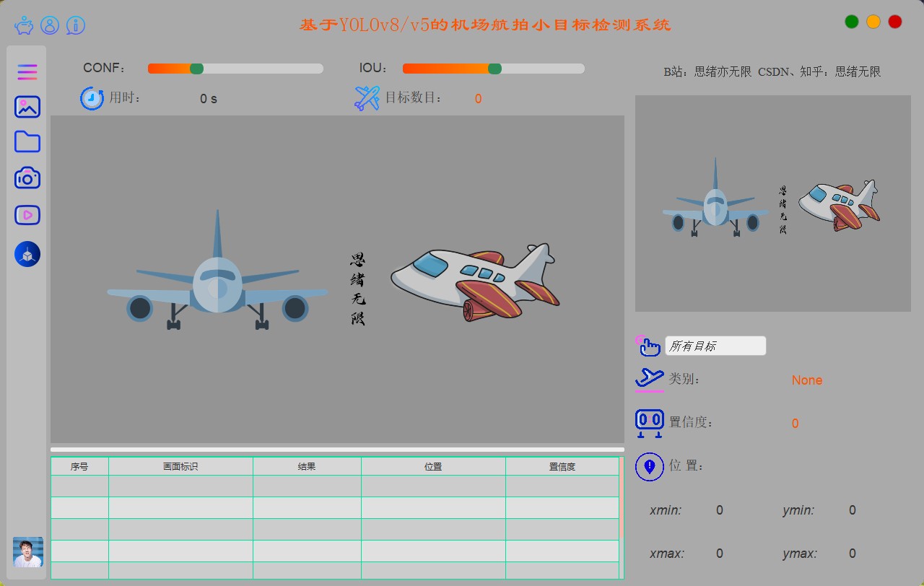The image size is (924, 586).
Task: Click the 画面标识 column header
Action: pyautogui.click(x=180, y=467)
